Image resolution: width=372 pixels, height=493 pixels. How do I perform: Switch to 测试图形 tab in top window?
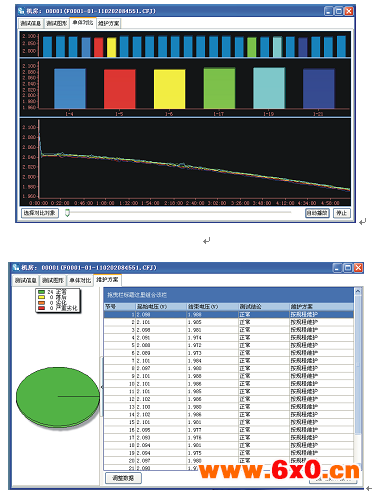pos(56,23)
